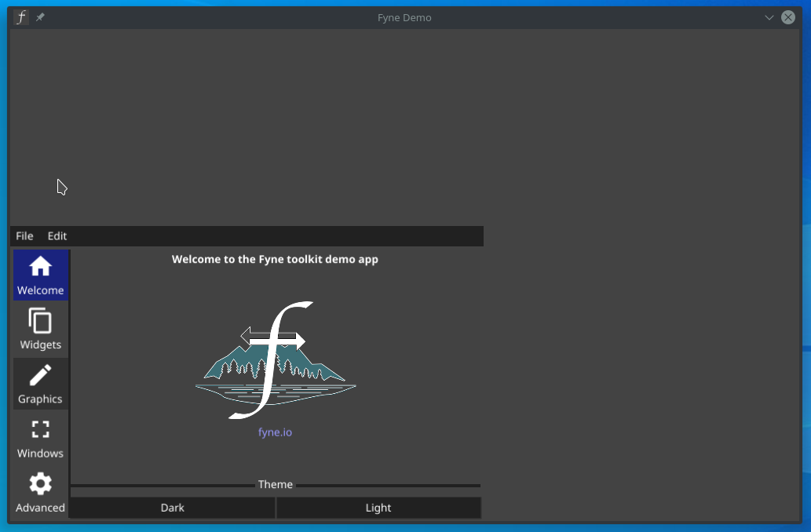This screenshot has width=811, height=532.
Task: Select the Windows tab
Action: click(x=41, y=439)
